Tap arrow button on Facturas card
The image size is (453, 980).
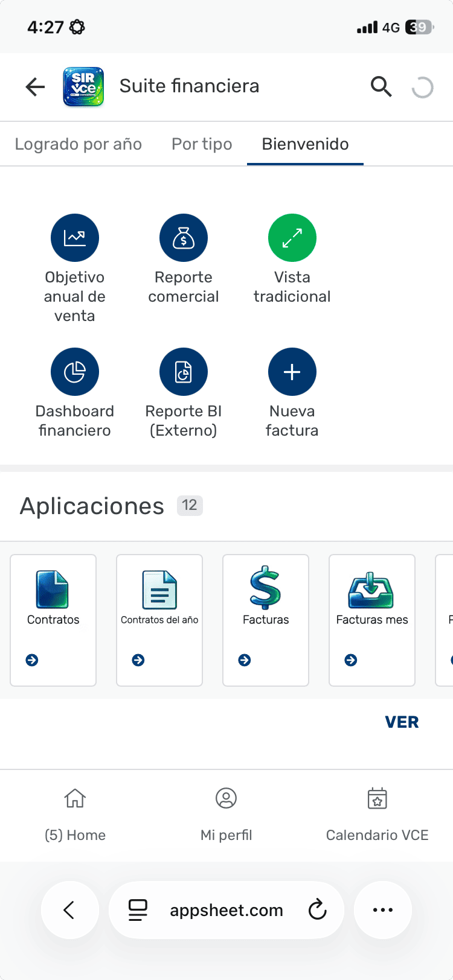tap(245, 660)
